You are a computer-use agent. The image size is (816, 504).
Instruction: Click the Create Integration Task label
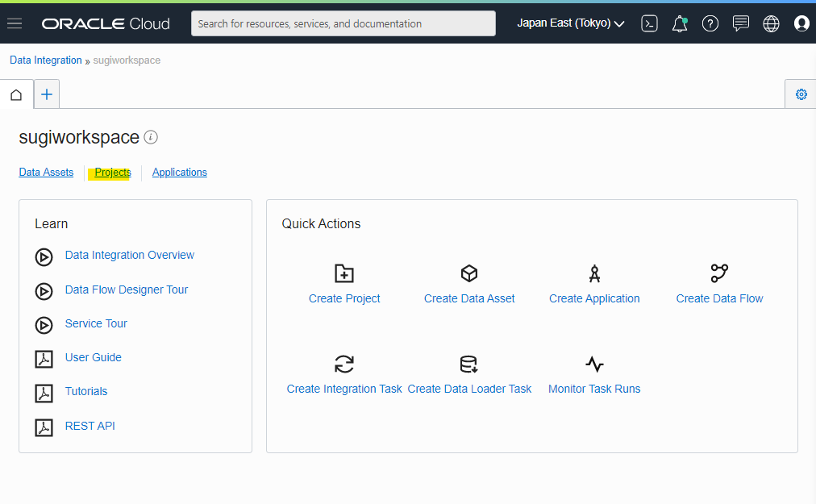[344, 389]
